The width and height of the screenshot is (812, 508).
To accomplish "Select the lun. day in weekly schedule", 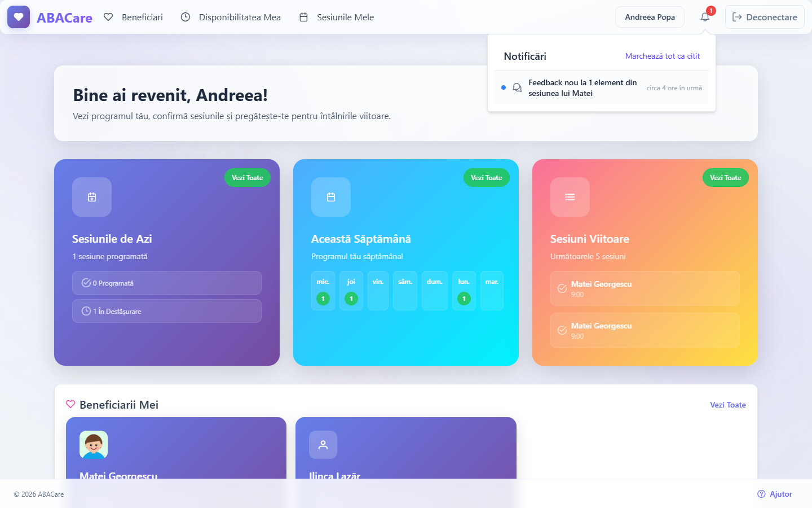I will pos(464,291).
